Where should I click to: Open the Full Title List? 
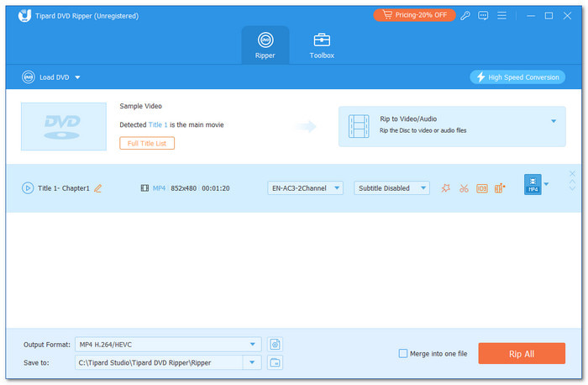point(147,144)
